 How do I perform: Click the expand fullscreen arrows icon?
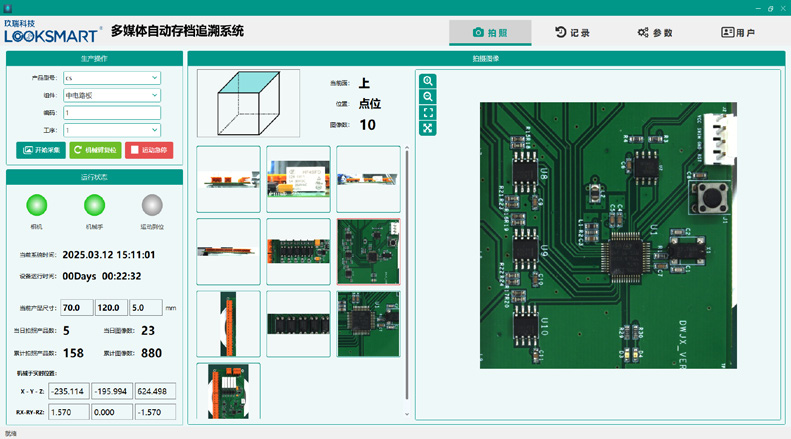pyautogui.click(x=428, y=129)
